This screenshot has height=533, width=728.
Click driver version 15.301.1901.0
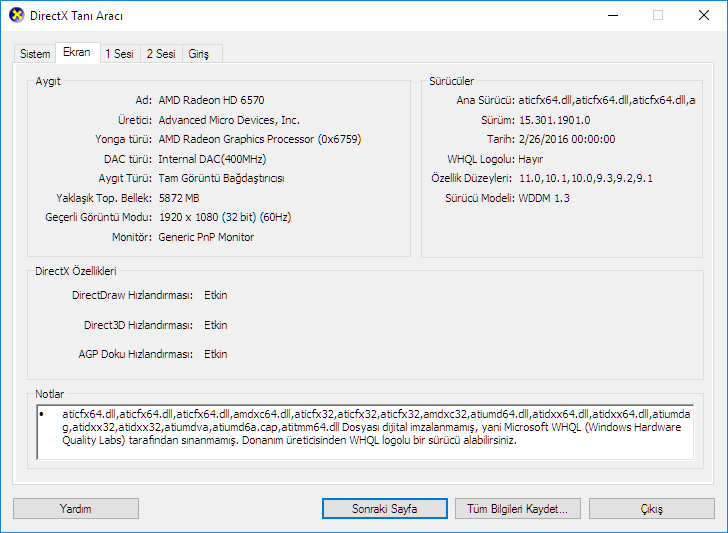click(x=554, y=120)
